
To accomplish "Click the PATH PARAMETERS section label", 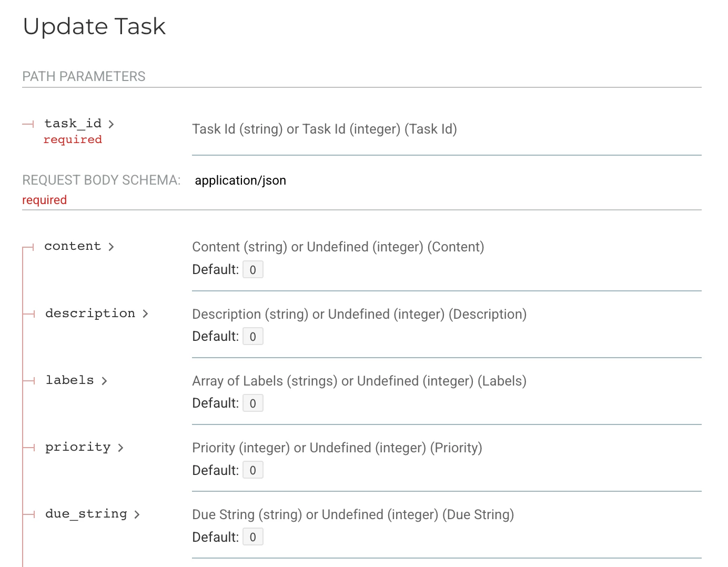I will tap(84, 77).
